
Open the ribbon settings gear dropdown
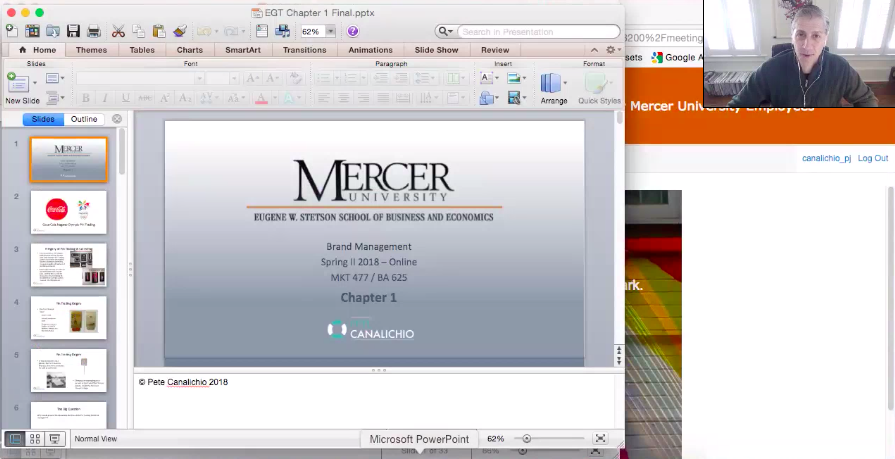tap(614, 50)
